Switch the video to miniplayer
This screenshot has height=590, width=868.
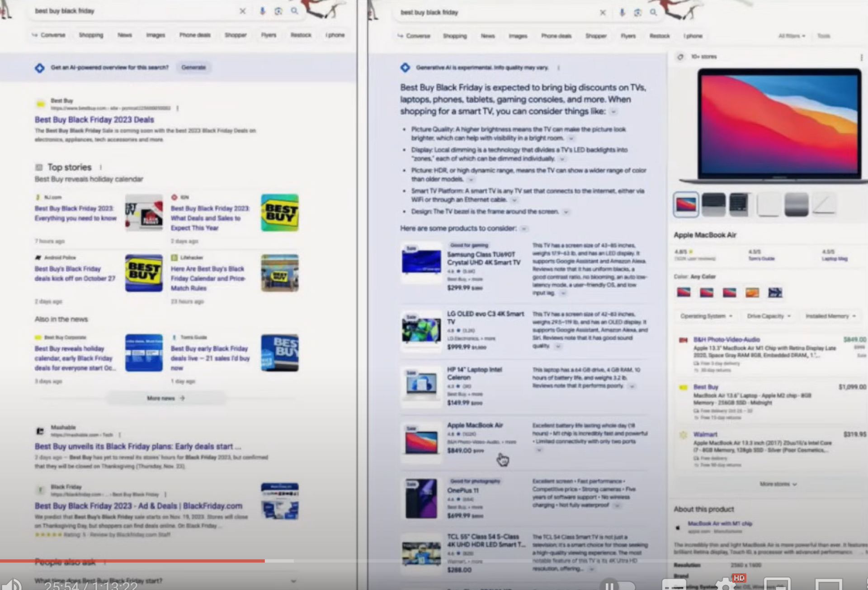(x=777, y=585)
